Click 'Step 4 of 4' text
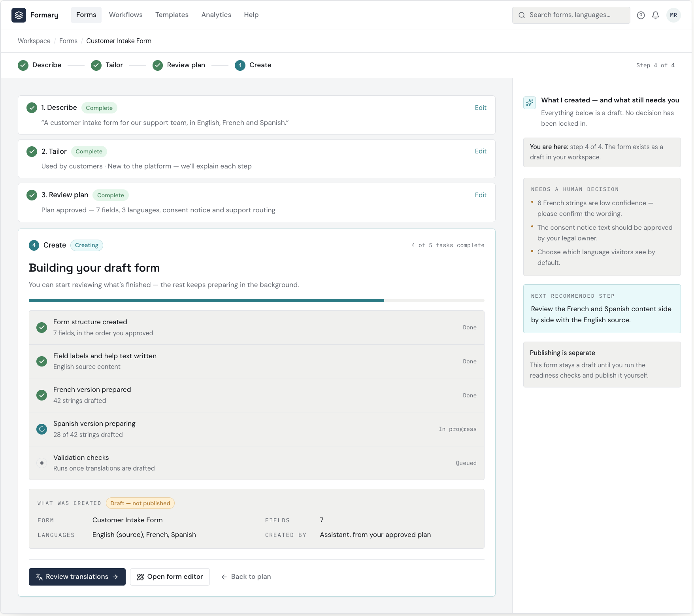The height and width of the screenshot is (616, 694). (x=655, y=65)
